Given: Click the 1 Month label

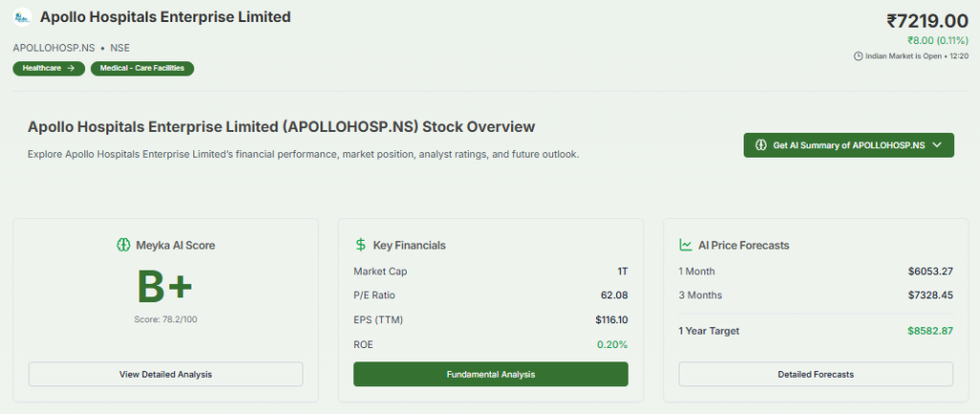Looking at the screenshot, I should point(697,272).
